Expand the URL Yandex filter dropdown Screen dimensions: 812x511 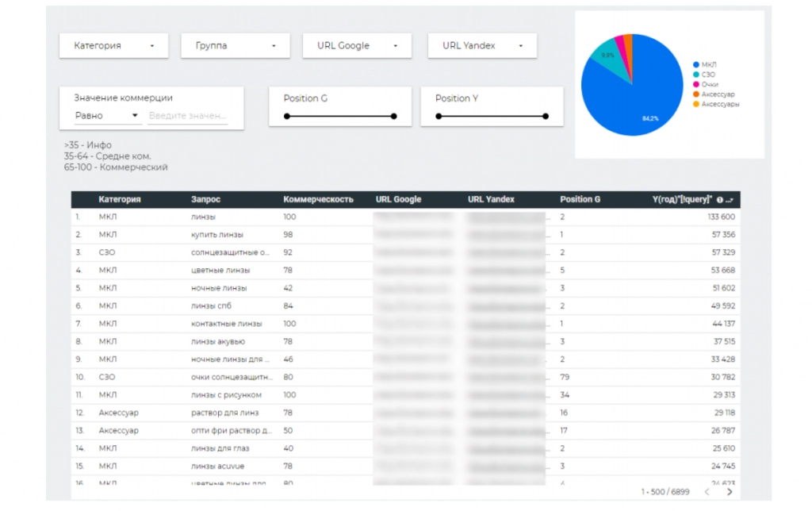[x=482, y=45]
